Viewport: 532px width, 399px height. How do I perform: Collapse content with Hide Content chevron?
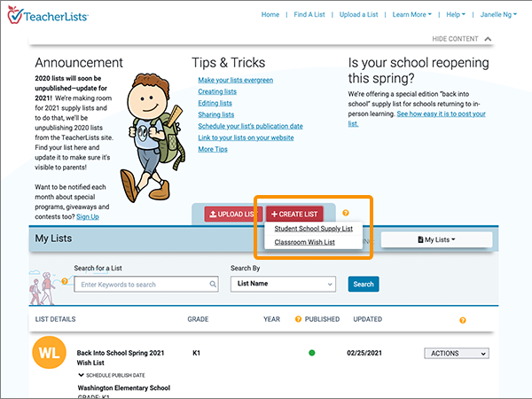tap(488, 39)
